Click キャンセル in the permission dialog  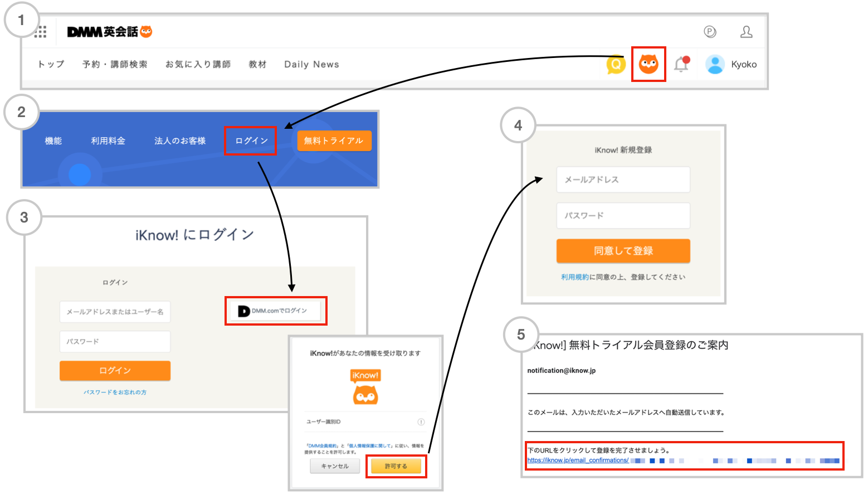(x=335, y=466)
